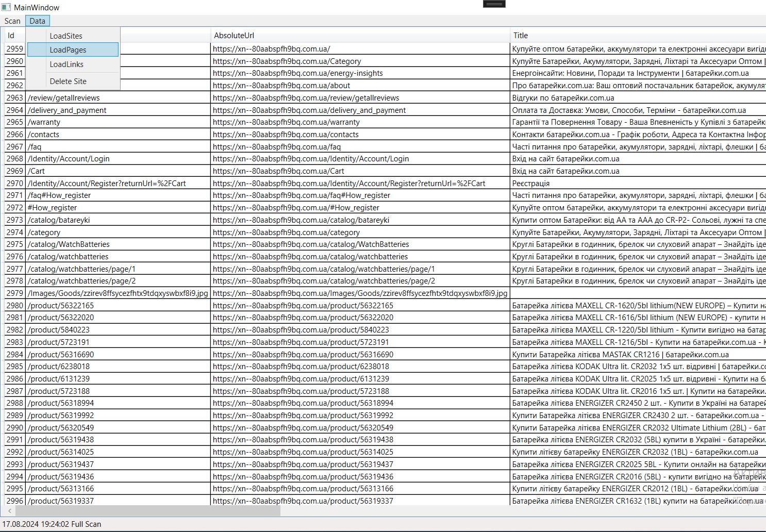Select absolute URL ending '/product/56319992'

[x=360, y=415]
